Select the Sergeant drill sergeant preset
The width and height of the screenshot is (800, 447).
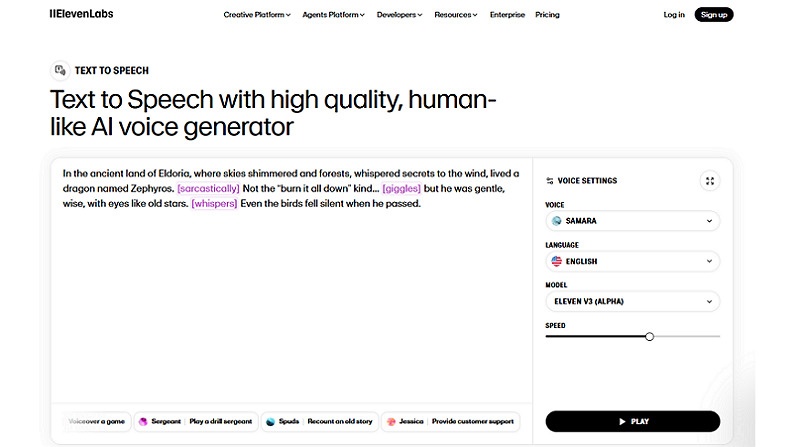196,422
